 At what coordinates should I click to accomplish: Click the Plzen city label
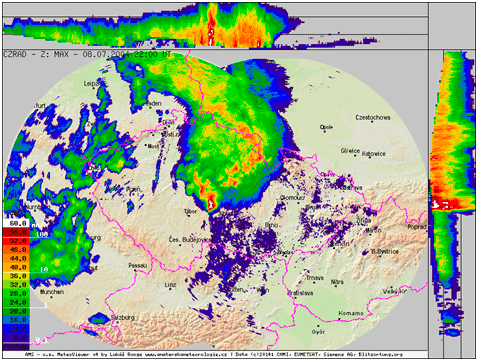click(x=133, y=189)
